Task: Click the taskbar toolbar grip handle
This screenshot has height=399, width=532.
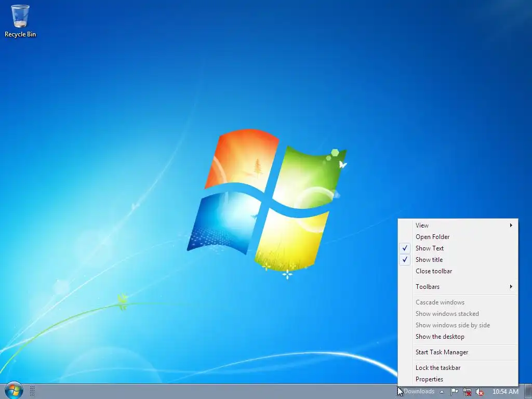Action: 32,391
